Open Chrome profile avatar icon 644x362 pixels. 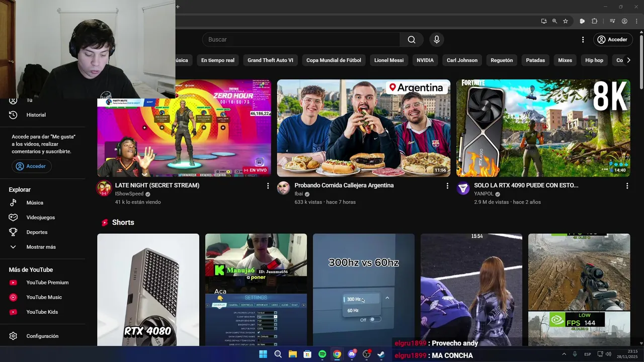(624, 21)
